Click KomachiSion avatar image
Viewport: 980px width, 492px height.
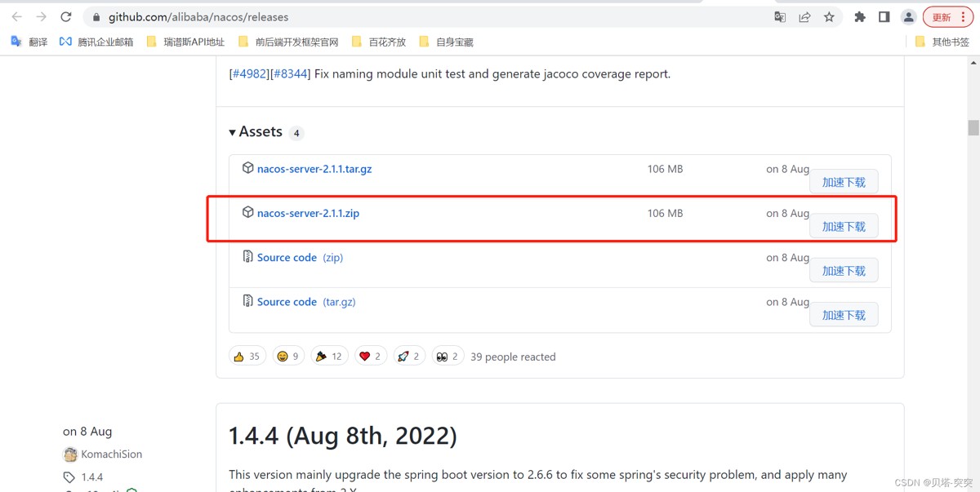pyautogui.click(x=70, y=454)
